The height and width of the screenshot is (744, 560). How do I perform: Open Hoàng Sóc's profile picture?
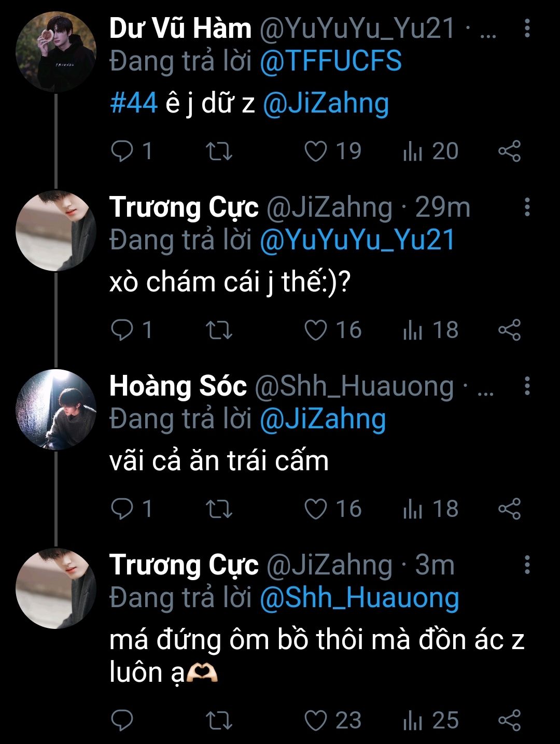[56, 410]
